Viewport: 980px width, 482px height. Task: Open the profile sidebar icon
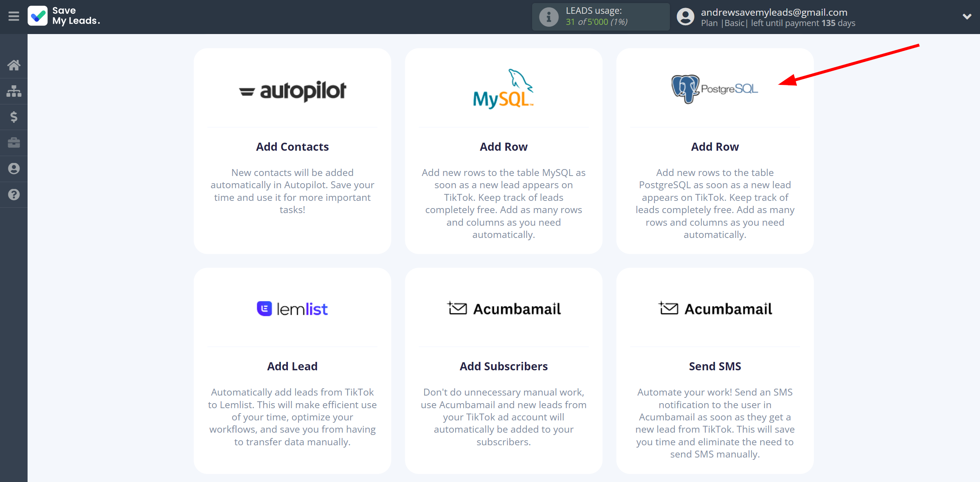click(14, 169)
